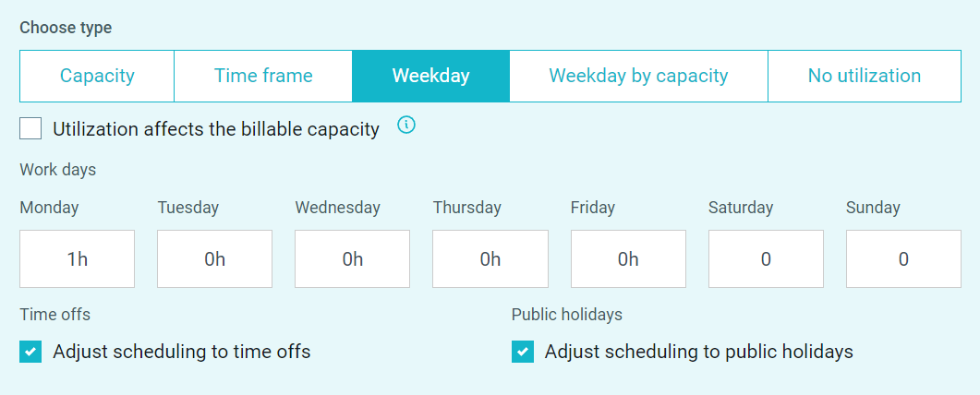The width and height of the screenshot is (980, 395).
Task: Set focus in Friday hours input
Action: [x=628, y=259]
